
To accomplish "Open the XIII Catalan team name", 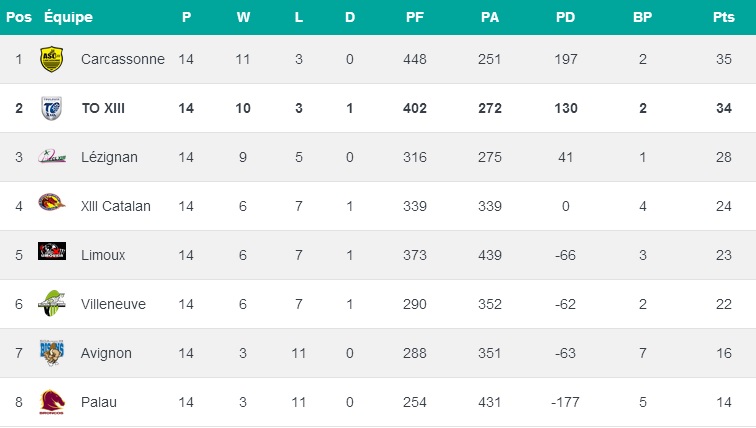I will coord(116,207).
